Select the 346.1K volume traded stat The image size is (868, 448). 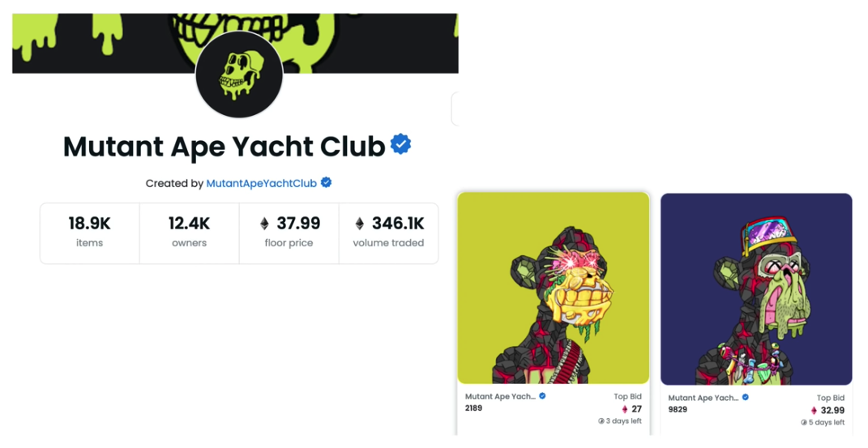(x=388, y=233)
